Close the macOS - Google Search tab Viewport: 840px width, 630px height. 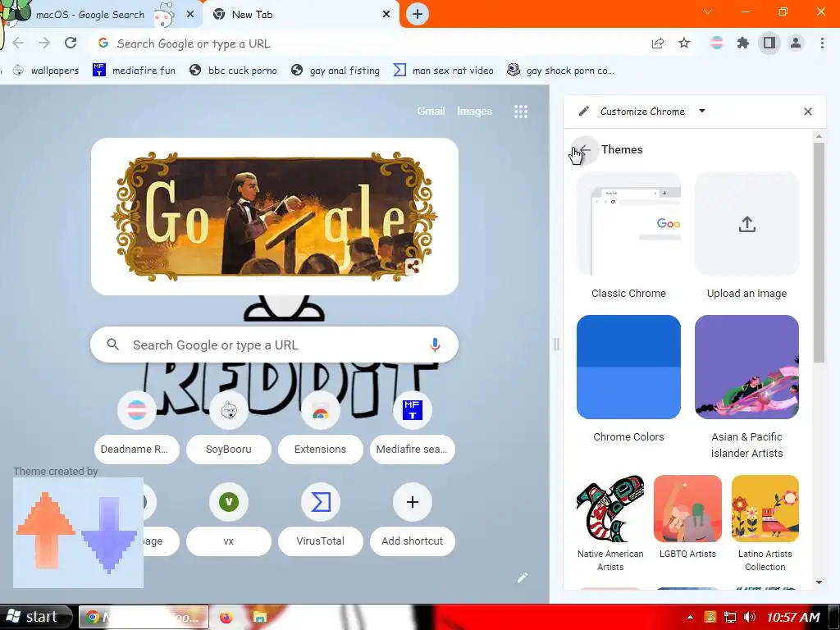(x=190, y=15)
